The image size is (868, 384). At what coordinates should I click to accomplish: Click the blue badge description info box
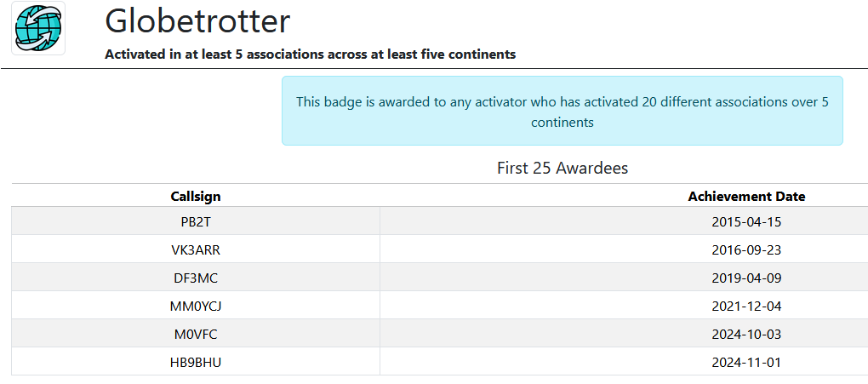tap(562, 111)
